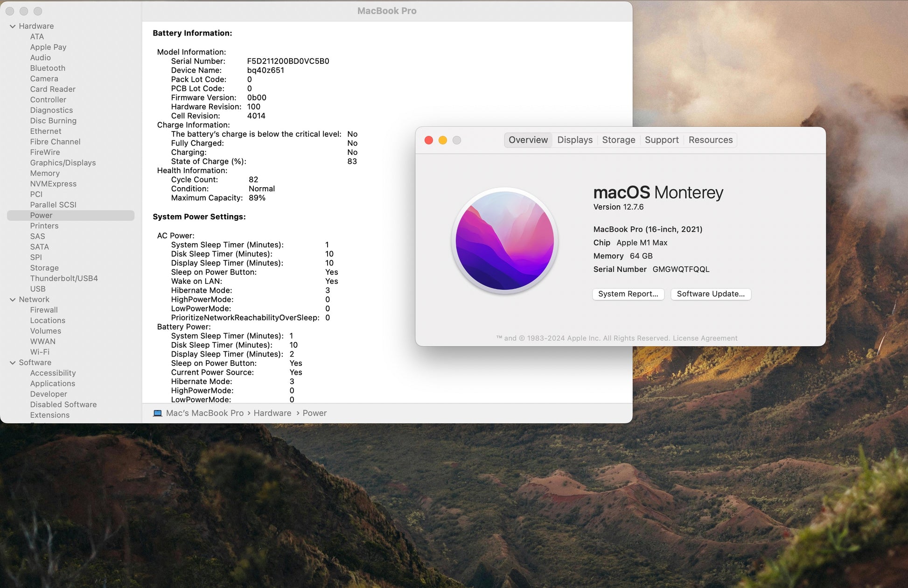Select the Support tab

(661, 140)
